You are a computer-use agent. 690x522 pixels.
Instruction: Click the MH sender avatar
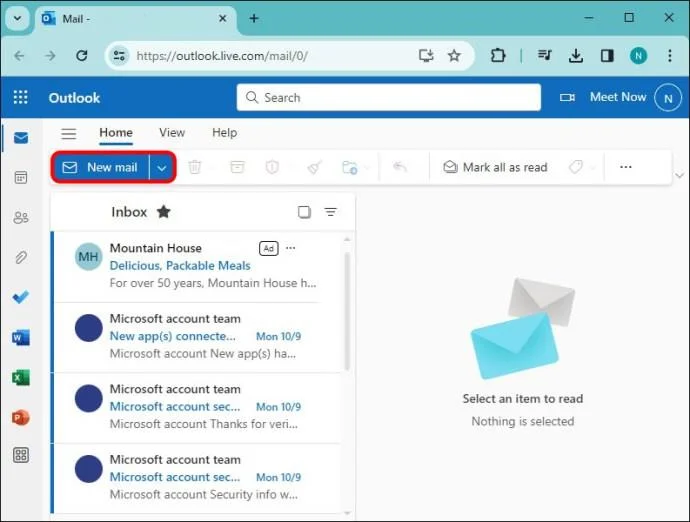88,257
